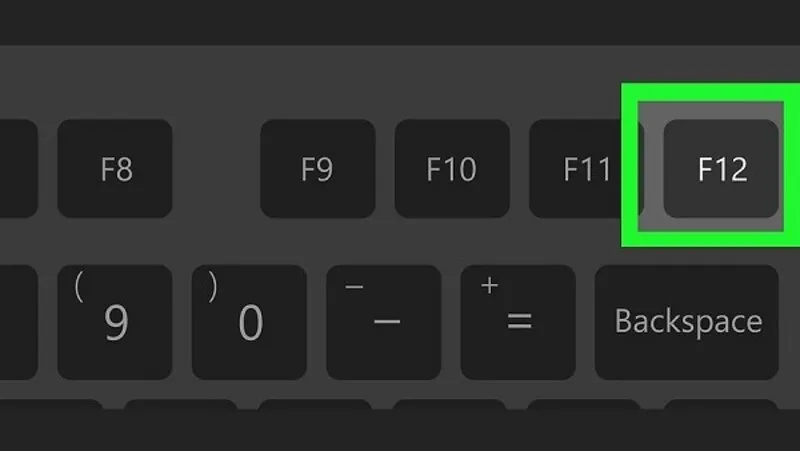Image resolution: width=800 pixels, height=451 pixels.
Task: Click the partially visible key left of F8
Action: click(18, 169)
